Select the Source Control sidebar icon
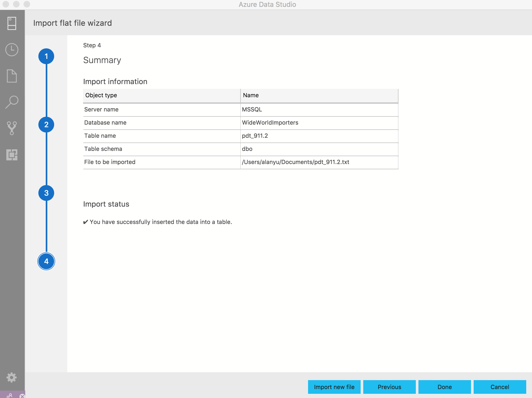 11,128
